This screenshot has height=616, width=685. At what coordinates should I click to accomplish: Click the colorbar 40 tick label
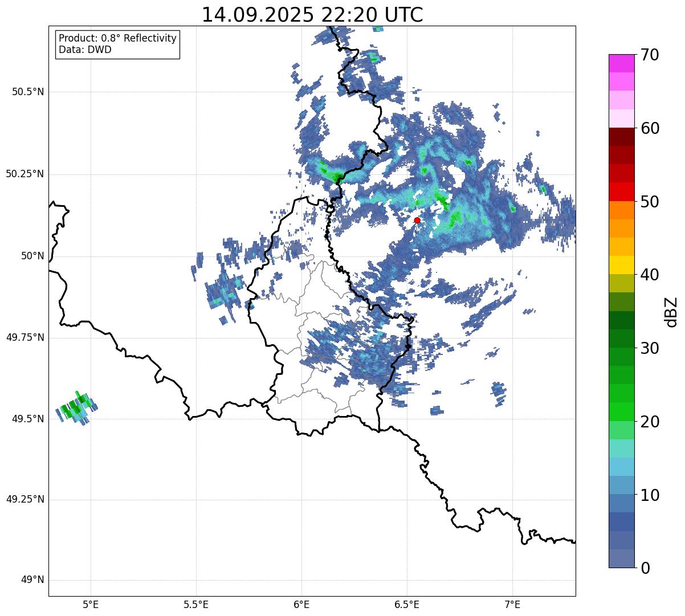pos(650,275)
